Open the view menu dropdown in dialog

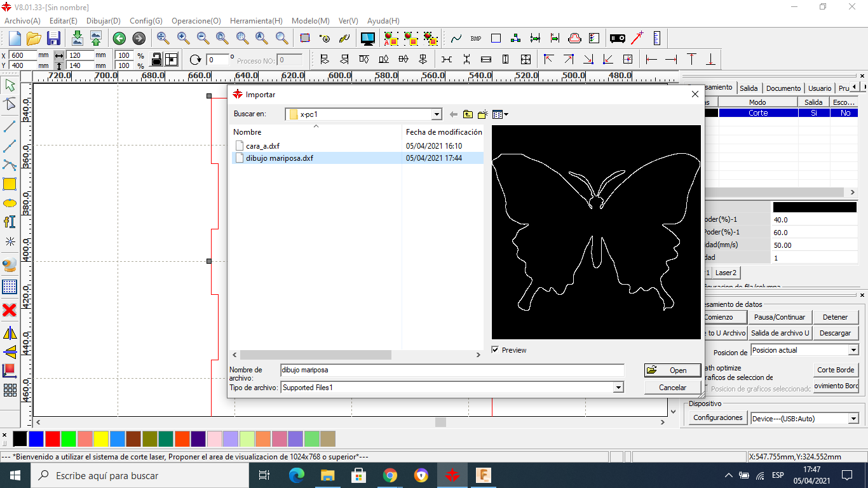pos(501,114)
